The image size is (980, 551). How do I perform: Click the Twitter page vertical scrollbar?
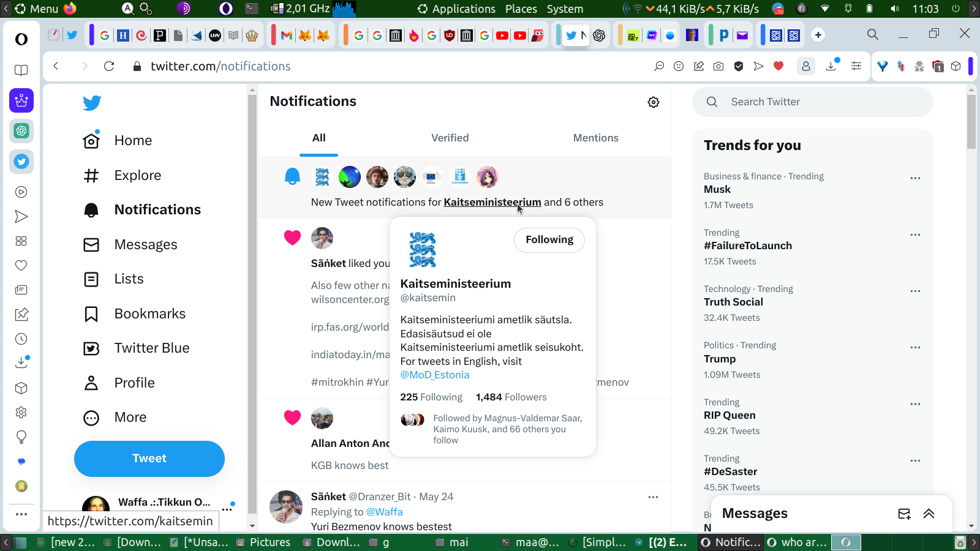pos(971,122)
